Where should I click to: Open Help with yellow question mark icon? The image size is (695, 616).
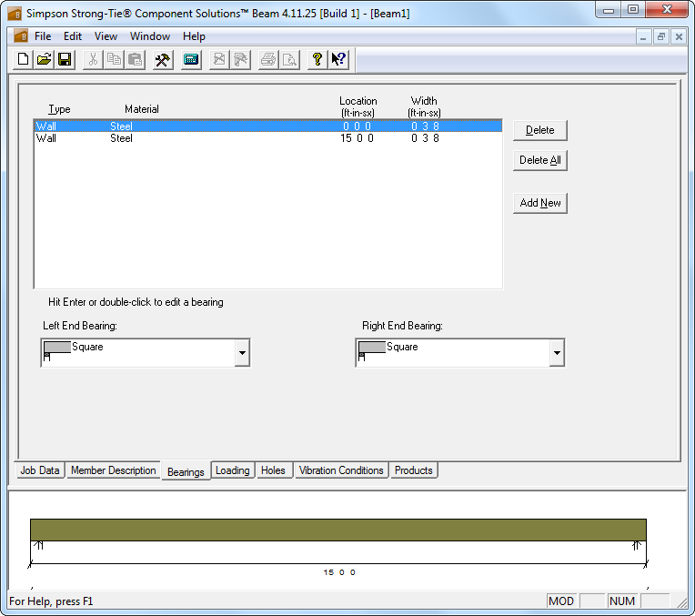317,59
